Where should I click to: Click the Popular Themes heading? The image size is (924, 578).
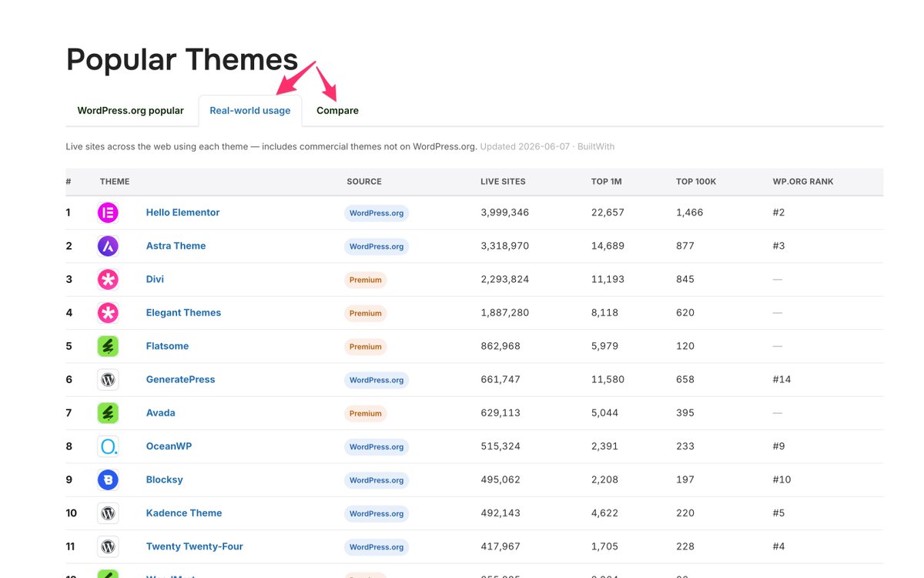[182, 59]
